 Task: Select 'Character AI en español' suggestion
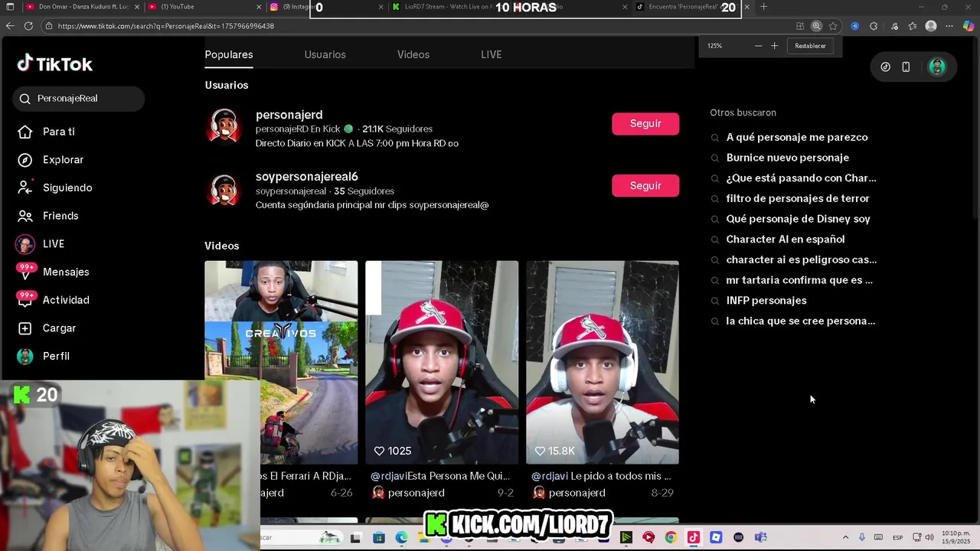point(786,240)
